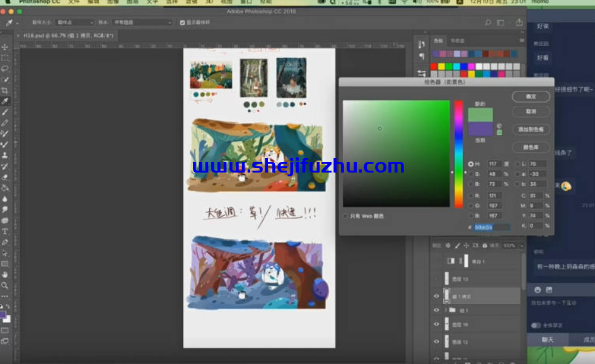
Task: Open the sample size dropdown
Action: 75,23
